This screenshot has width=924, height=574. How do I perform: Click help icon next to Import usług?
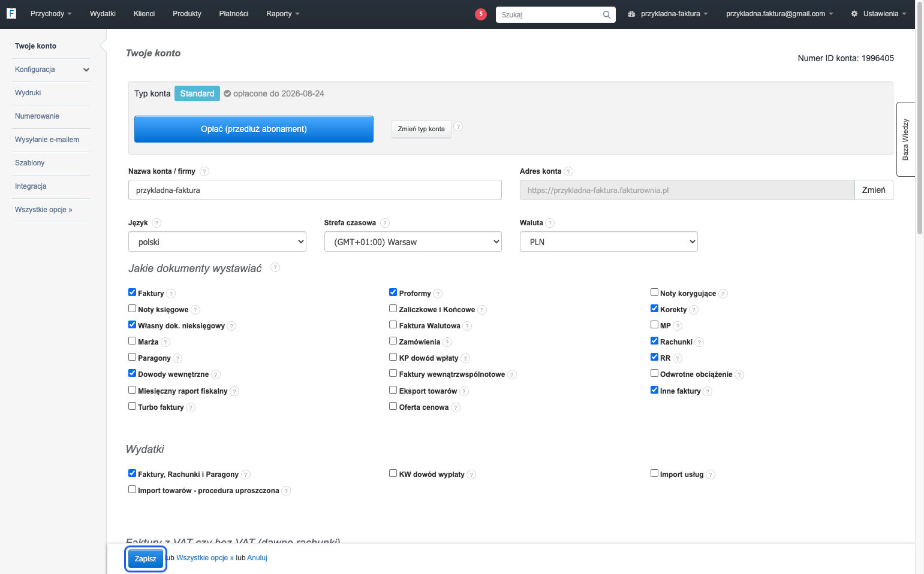(x=711, y=475)
